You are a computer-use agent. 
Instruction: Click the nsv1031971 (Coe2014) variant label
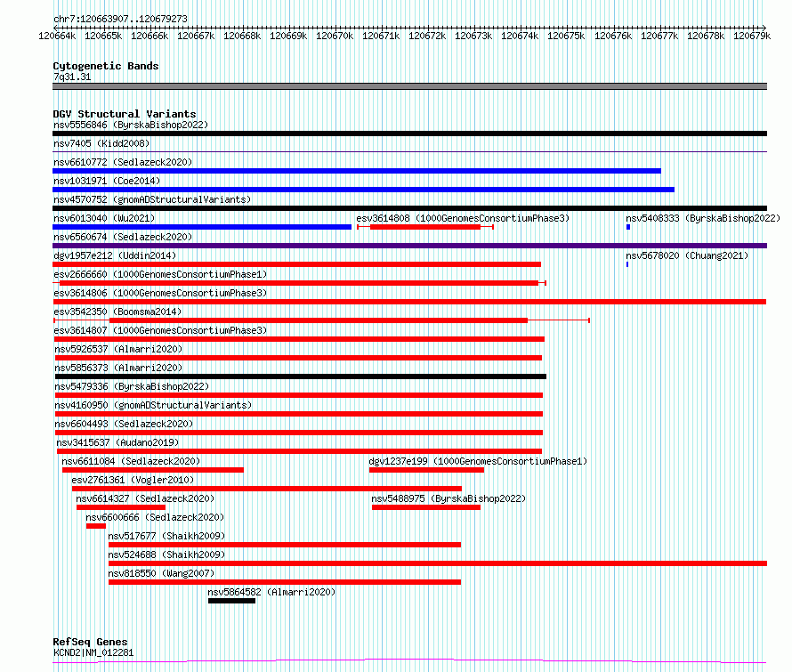[x=107, y=181]
